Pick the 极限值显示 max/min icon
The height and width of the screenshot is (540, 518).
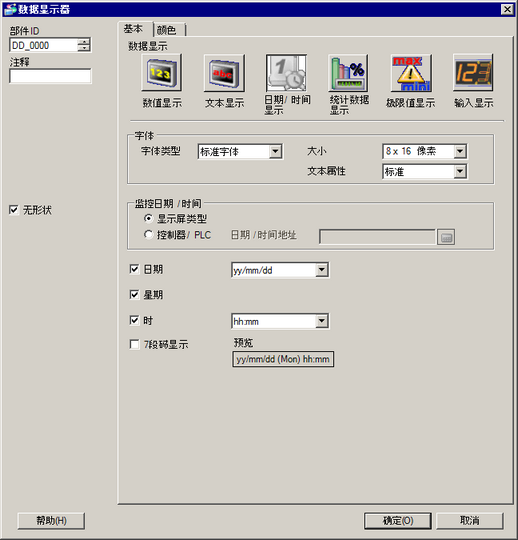click(x=411, y=73)
